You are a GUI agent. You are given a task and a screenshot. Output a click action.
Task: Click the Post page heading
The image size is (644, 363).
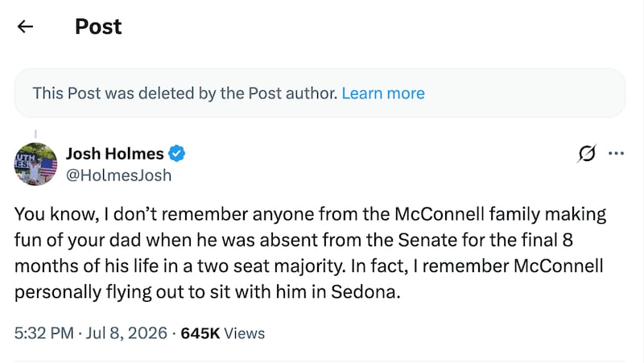tap(98, 27)
